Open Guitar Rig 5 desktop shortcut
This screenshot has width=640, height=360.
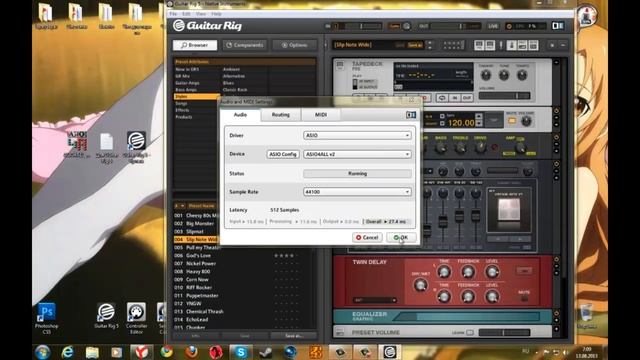[106, 316]
